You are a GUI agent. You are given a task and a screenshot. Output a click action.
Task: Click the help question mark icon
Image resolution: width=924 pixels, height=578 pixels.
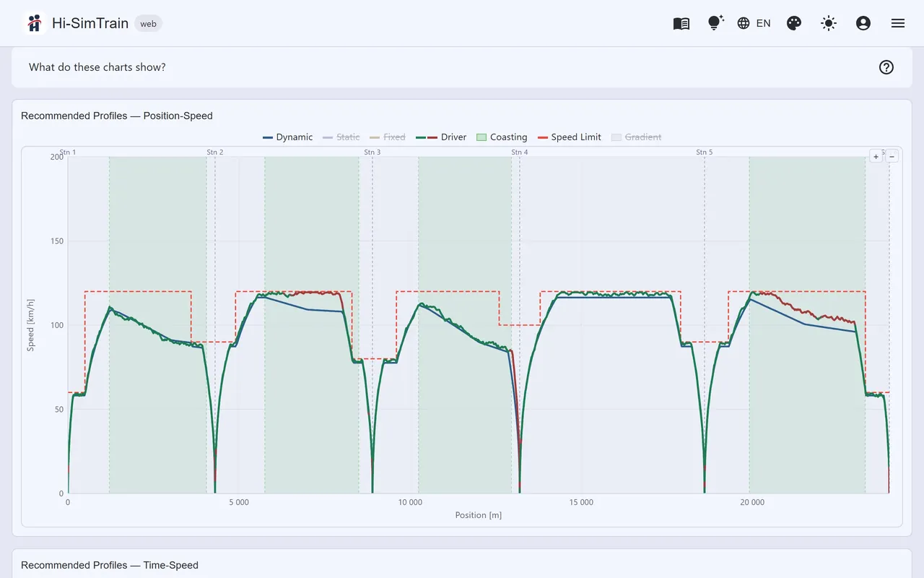(x=886, y=67)
